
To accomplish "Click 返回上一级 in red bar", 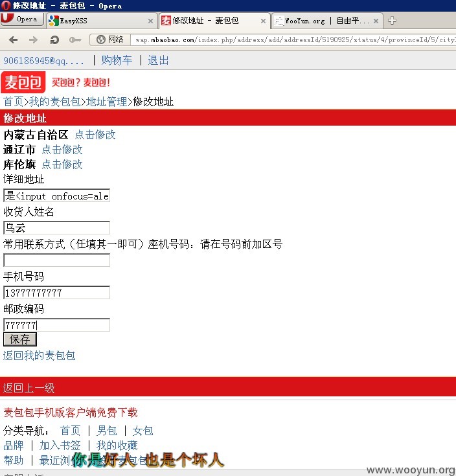I will 29,388.
